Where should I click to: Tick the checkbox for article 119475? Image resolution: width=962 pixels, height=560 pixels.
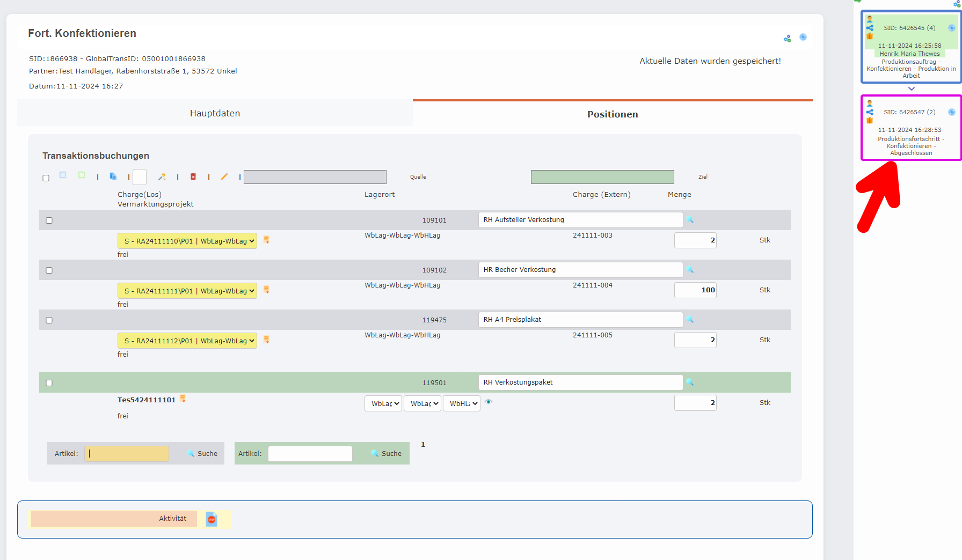49,320
